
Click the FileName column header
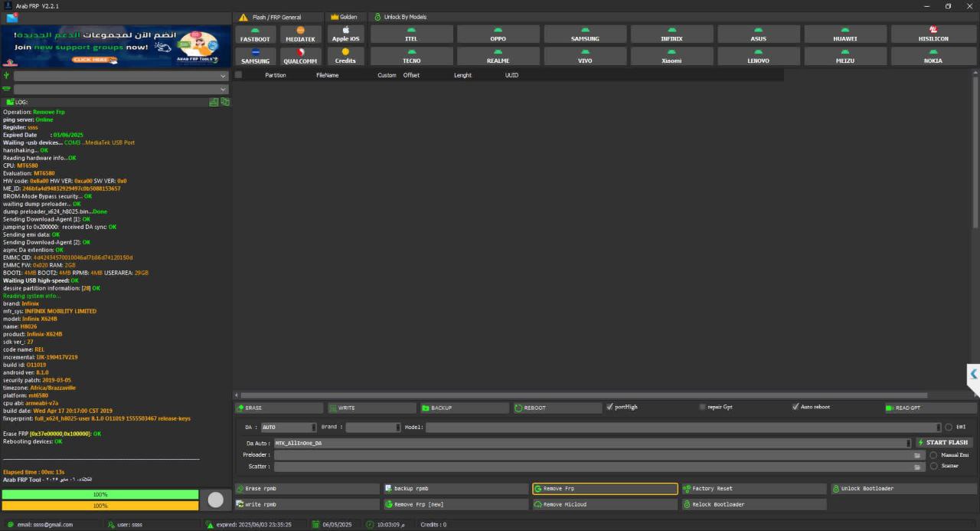pyautogui.click(x=328, y=75)
